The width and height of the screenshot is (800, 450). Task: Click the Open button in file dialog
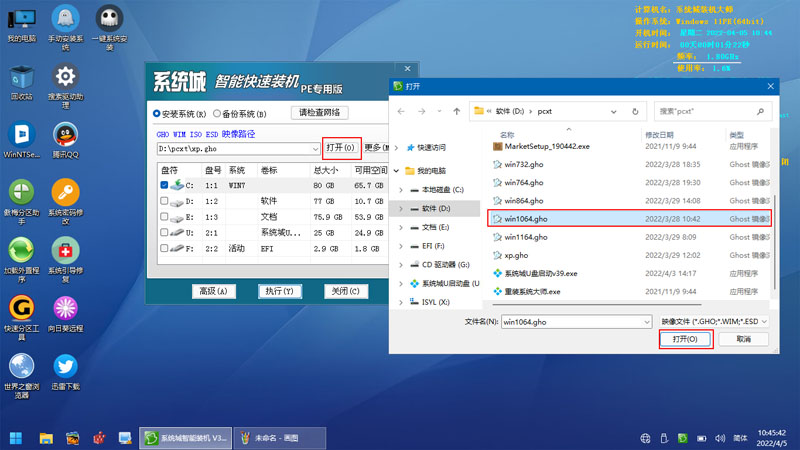[x=685, y=339]
